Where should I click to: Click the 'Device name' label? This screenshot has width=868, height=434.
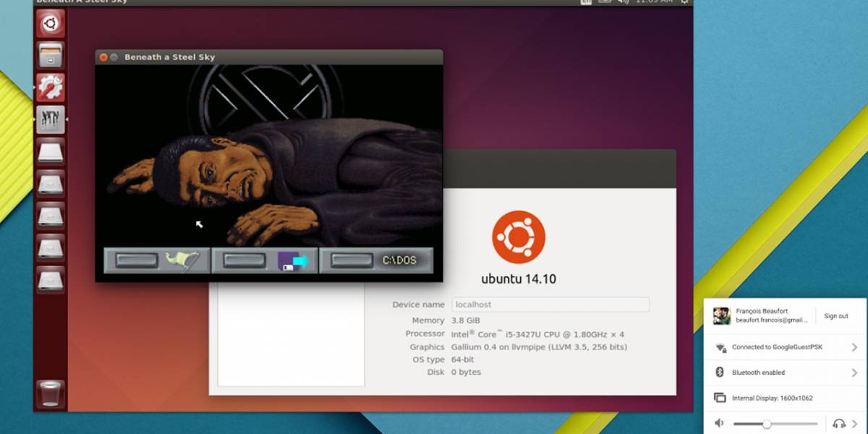click(418, 305)
